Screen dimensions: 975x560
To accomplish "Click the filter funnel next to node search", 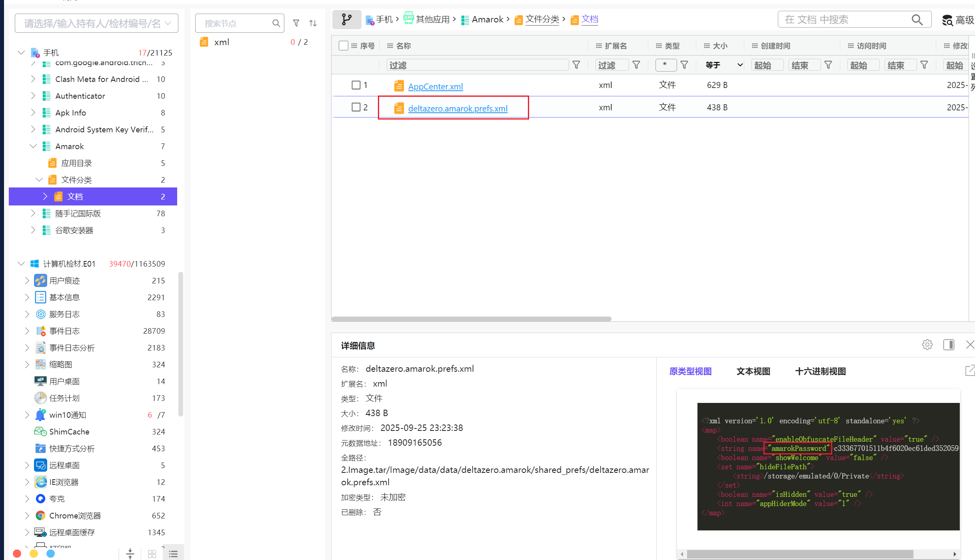I will pyautogui.click(x=296, y=23).
